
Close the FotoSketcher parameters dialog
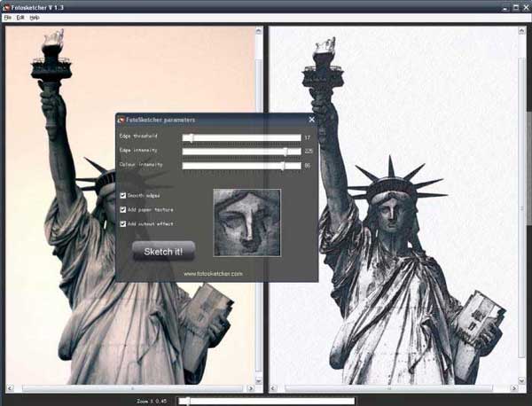point(312,120)
